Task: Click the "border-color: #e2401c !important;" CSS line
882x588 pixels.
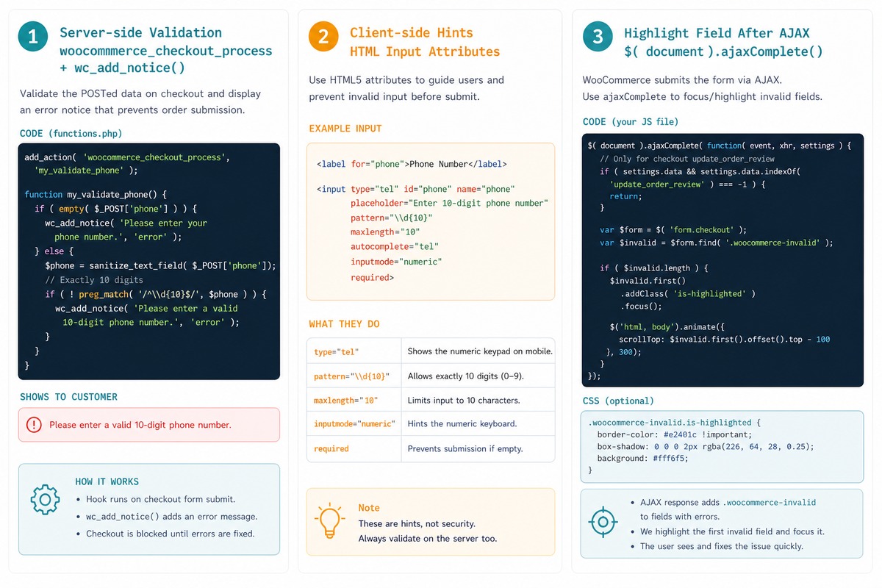Action: tap(675, 435)
